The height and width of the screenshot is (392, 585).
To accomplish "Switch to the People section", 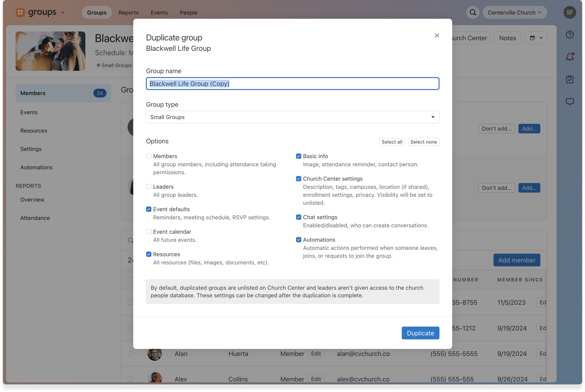I will pyautogui.click(x=188, y=12).
